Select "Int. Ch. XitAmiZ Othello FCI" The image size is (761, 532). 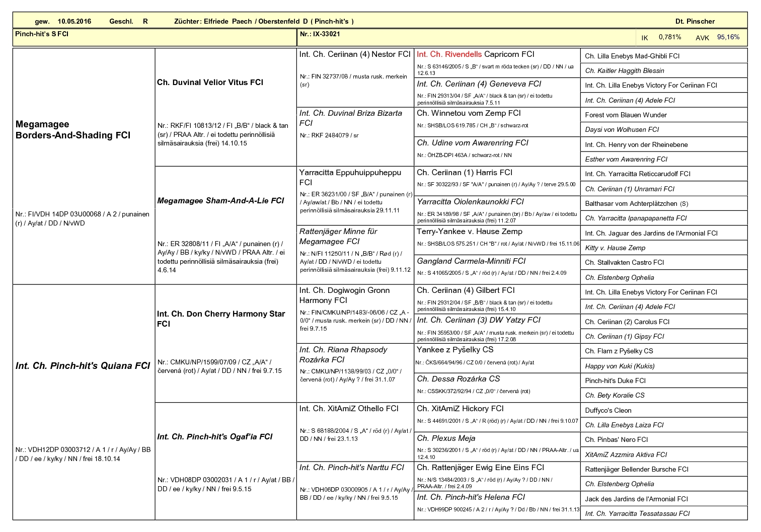click(349, 409)
